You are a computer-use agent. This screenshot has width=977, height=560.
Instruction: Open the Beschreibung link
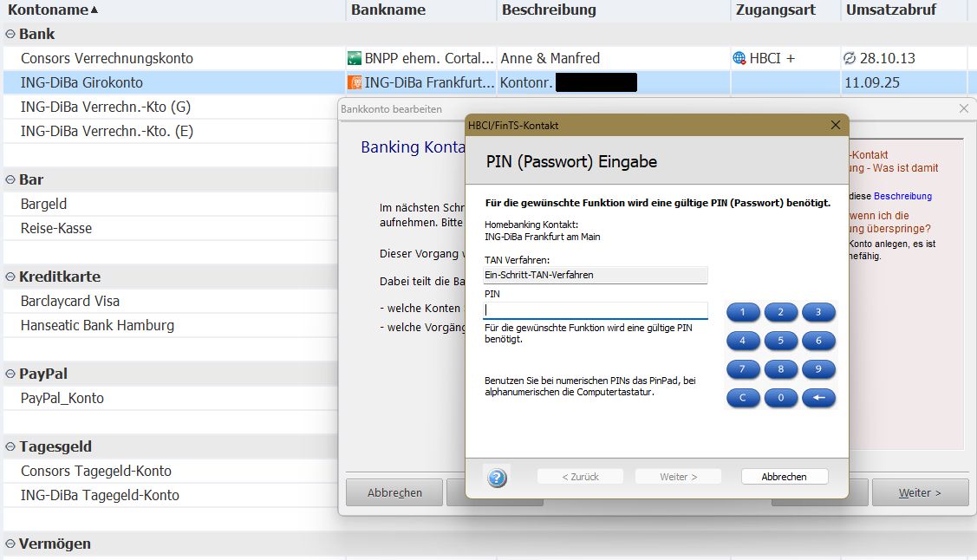[902, 196]
